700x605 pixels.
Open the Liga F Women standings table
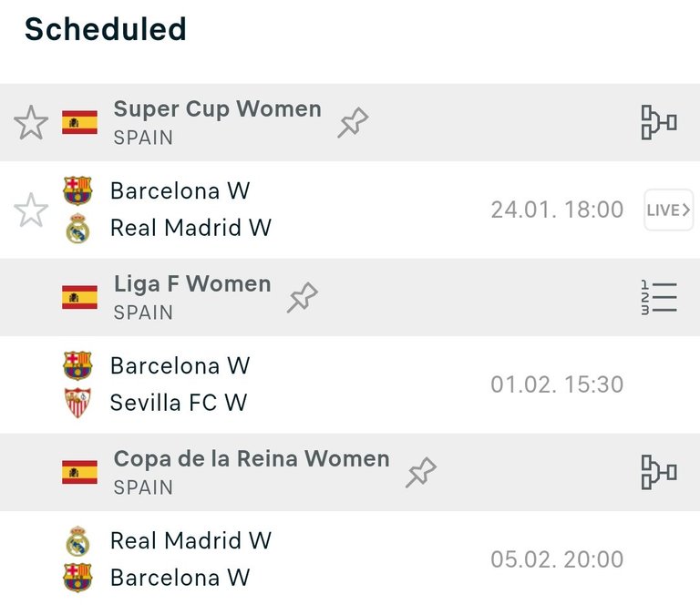point(658,297)
